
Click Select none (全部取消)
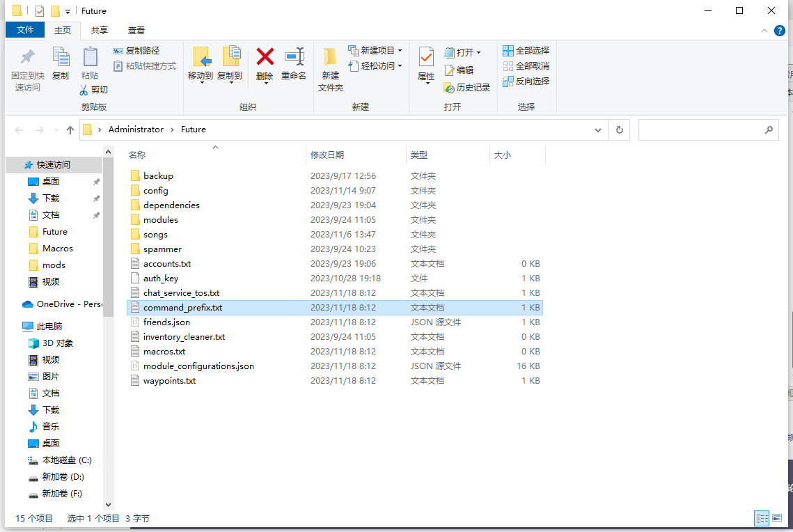click(526, 65)
